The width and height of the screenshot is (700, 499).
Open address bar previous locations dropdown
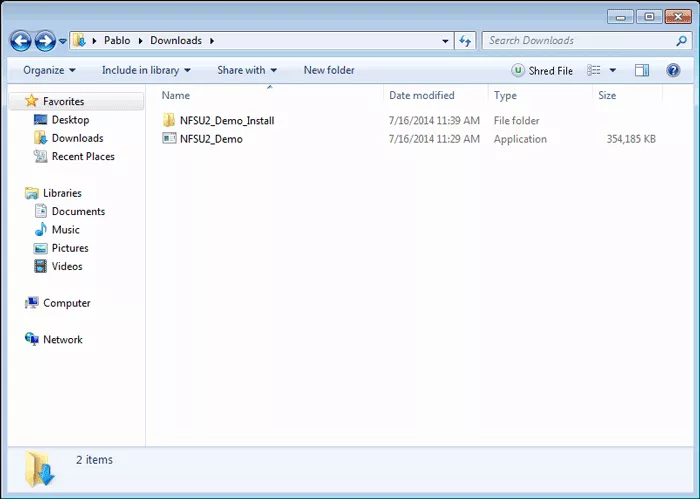click(445, 41)
